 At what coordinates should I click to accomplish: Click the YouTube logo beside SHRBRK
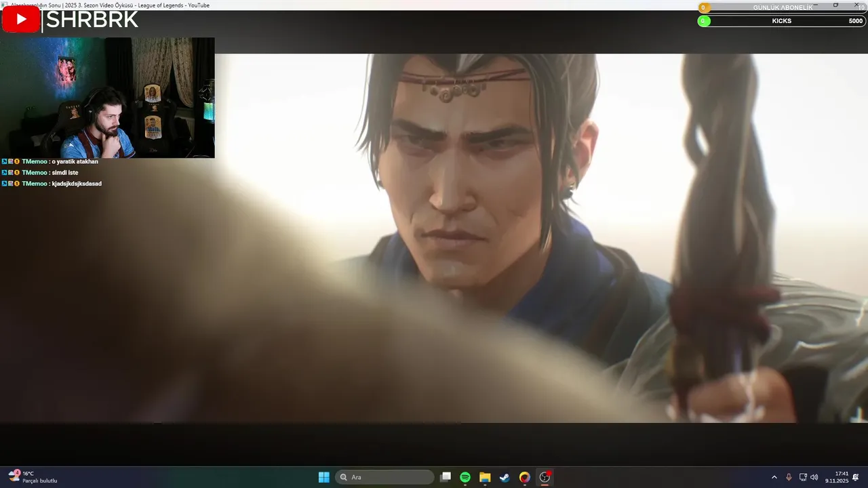click(21, 20)
